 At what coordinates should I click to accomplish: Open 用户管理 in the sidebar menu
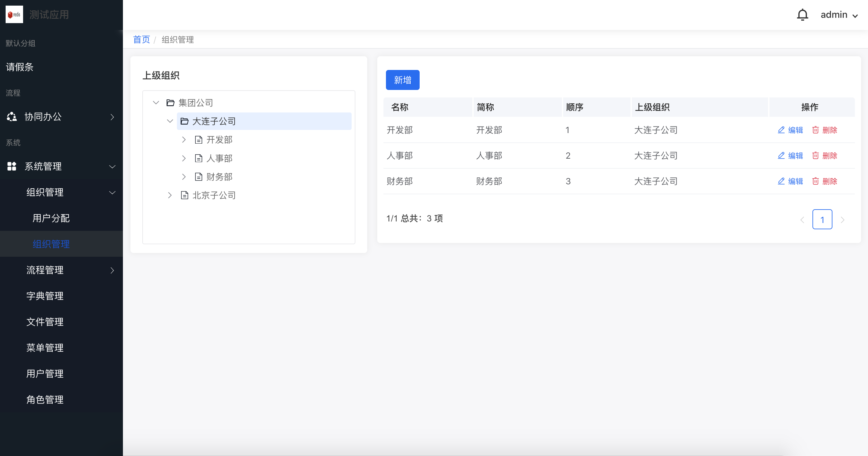click(45, 373)
